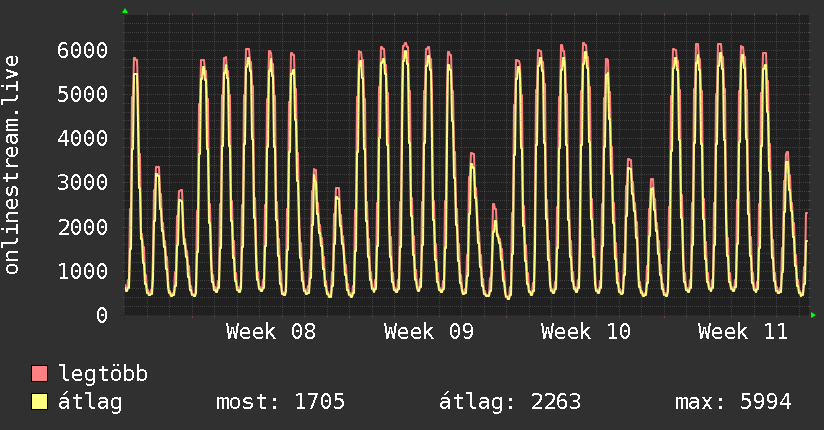Click the 5000 y-axis tick label
The height and width of the screenshot is (430, 824).
pos(81,94)
